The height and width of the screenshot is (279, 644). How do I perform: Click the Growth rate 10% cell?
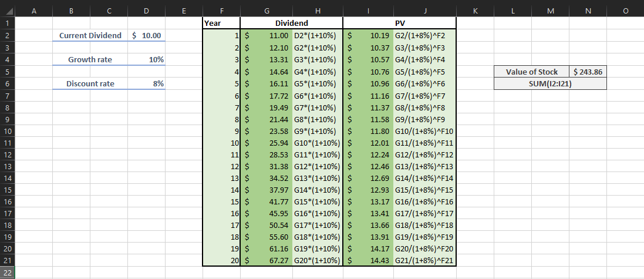click(x=146, y=59)
